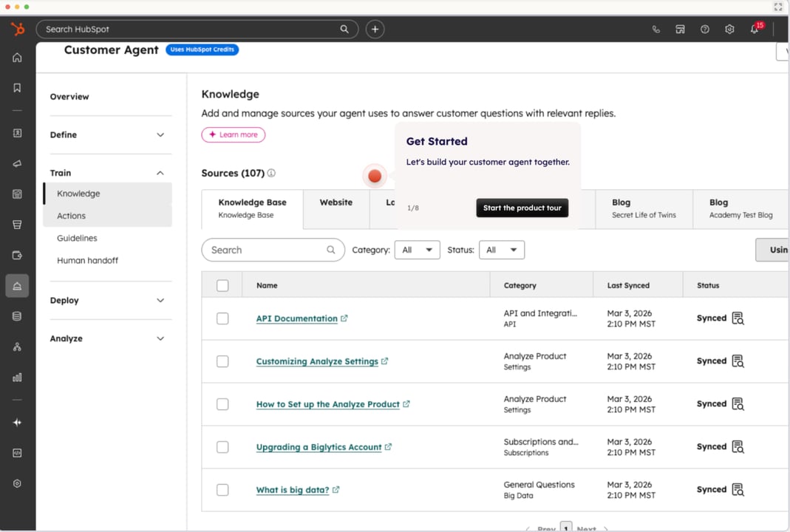Image resolution: width=790 pixels, height=532 pixels.
Task: Click the sources Search field
Action: pyautogui.click(x=273, y=250)
